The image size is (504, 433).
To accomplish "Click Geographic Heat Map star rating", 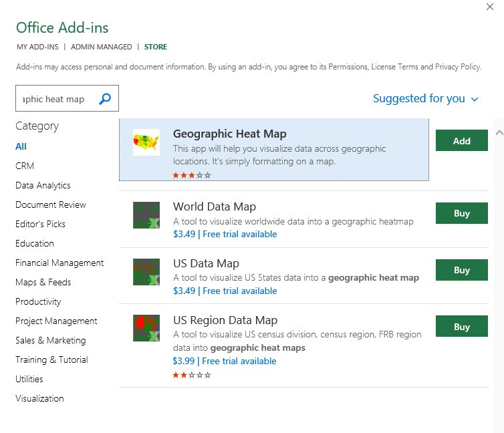I will pyautogui.click(x=192, y=175).
